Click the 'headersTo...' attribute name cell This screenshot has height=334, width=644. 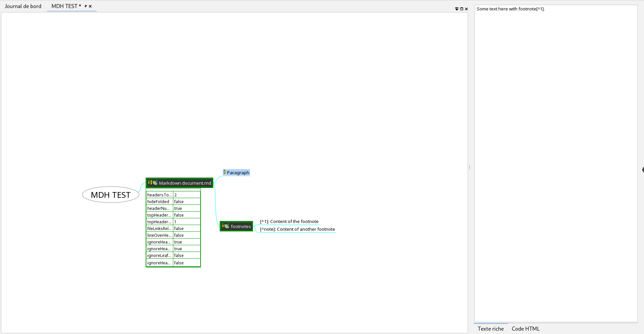(159, 195)
